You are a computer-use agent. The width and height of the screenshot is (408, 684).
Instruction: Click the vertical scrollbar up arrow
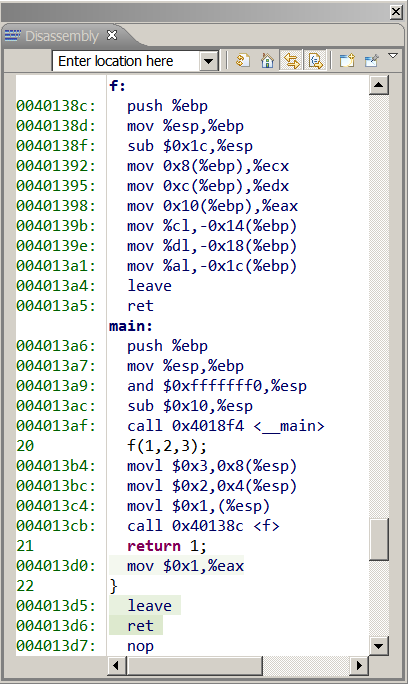pyautogui.click(x=379, y=85)
